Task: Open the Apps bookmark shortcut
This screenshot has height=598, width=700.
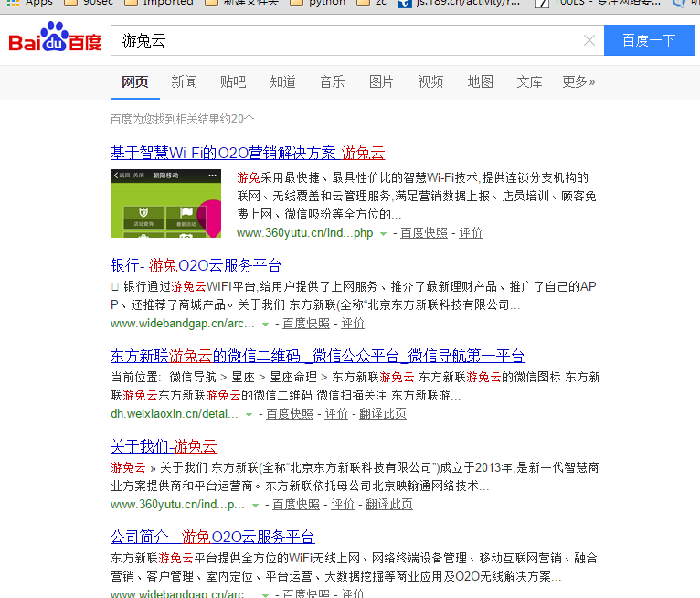Action: coord(29,3)
